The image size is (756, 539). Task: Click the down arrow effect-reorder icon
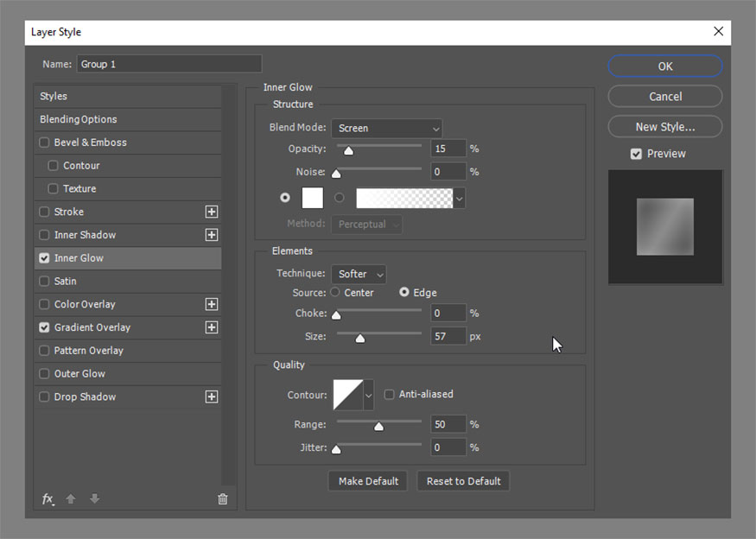click(94, 499)
